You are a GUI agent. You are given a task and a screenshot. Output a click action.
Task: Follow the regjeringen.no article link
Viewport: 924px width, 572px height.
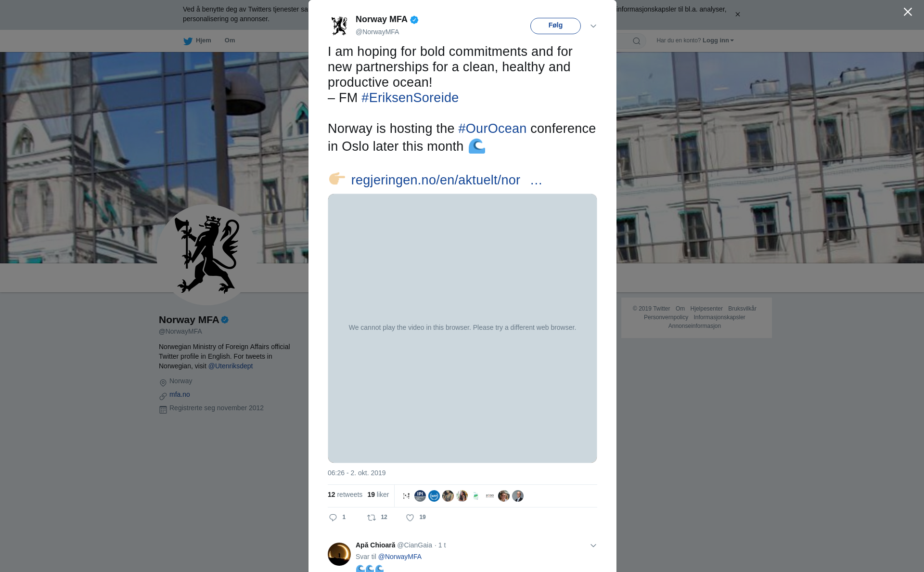click(x=447, y=180)
